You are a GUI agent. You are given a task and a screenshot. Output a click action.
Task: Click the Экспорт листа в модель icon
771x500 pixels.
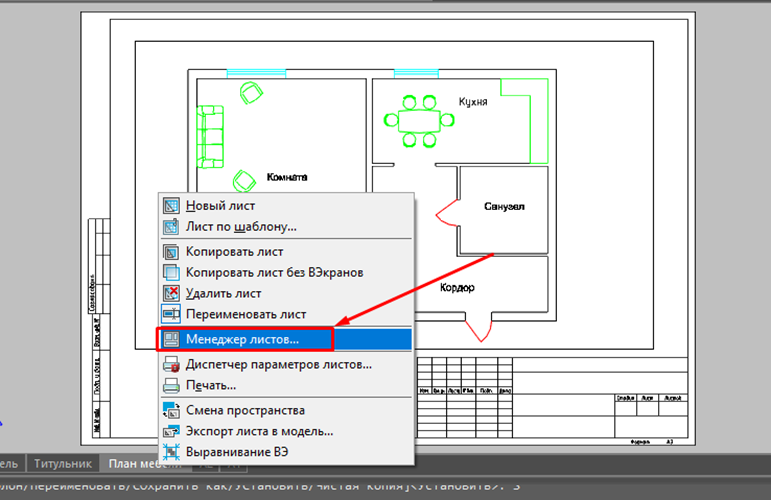point(171,431)
